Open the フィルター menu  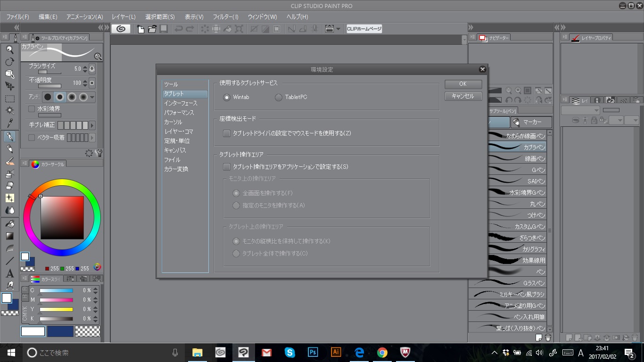pyautogui.click(x=225, y=16)
